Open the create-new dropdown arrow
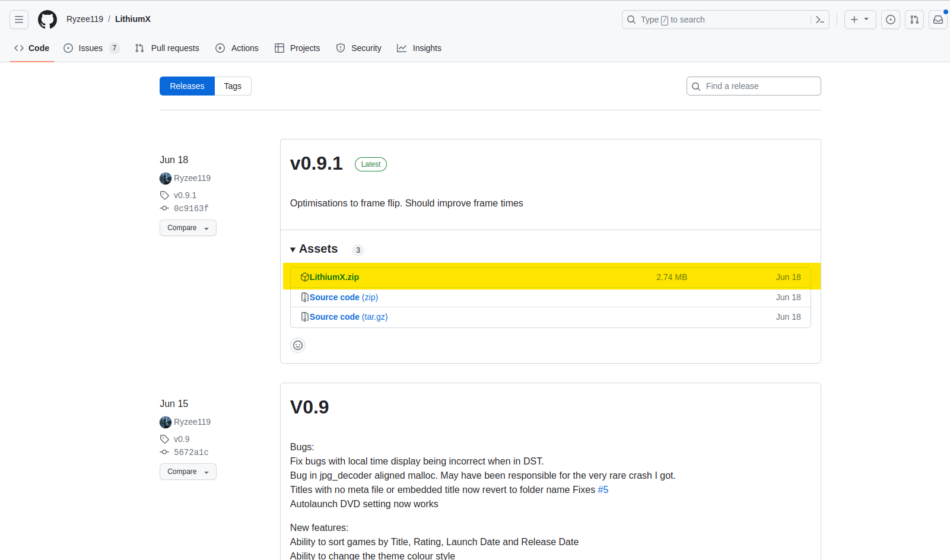The width and height of the screenshot is (950, 560). (866, 20)
